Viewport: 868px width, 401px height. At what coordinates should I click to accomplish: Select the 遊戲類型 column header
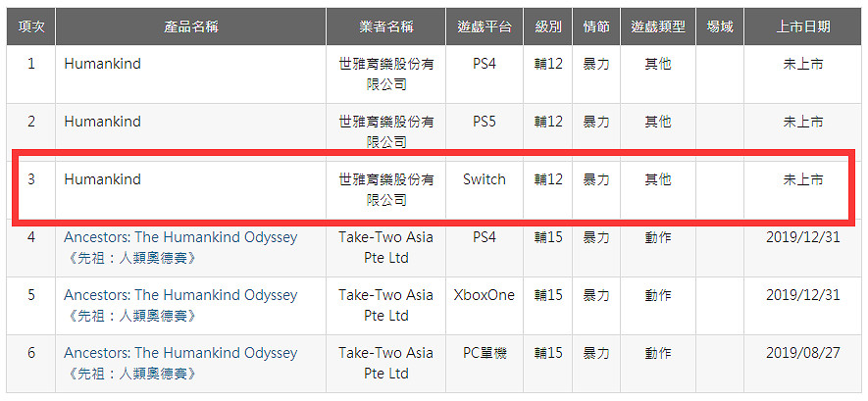(658, 26)
